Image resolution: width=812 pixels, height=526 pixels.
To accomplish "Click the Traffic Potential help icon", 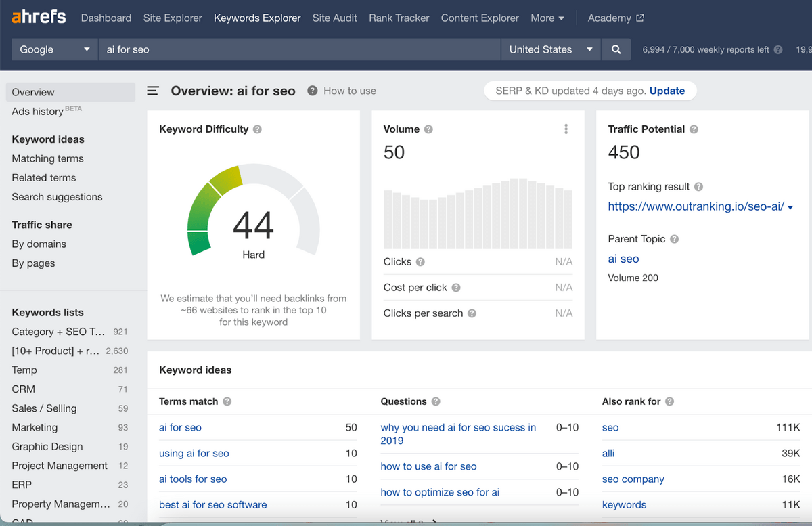I will pos(694,129).
